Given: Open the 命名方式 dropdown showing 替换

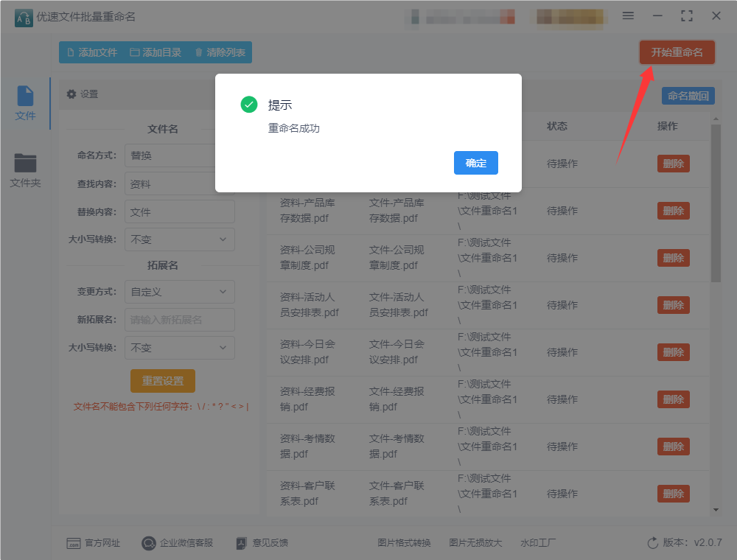Looking at the screenshot, I should pos(180,155).
